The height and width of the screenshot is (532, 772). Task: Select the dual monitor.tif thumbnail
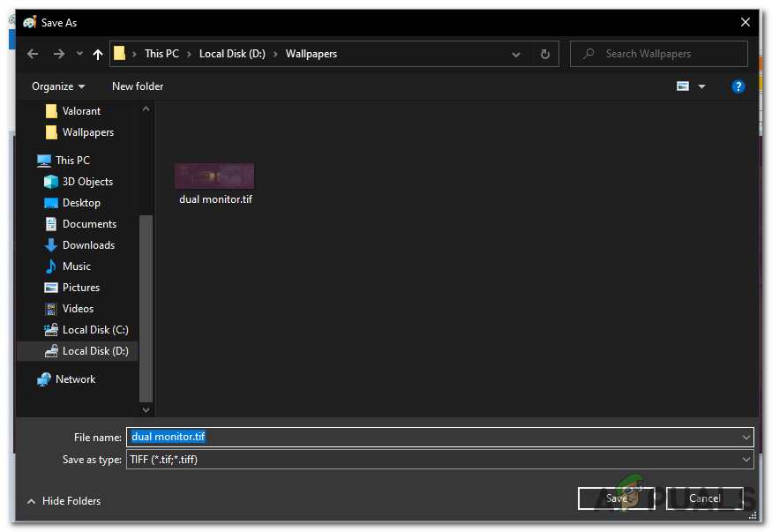pos(214,176)
